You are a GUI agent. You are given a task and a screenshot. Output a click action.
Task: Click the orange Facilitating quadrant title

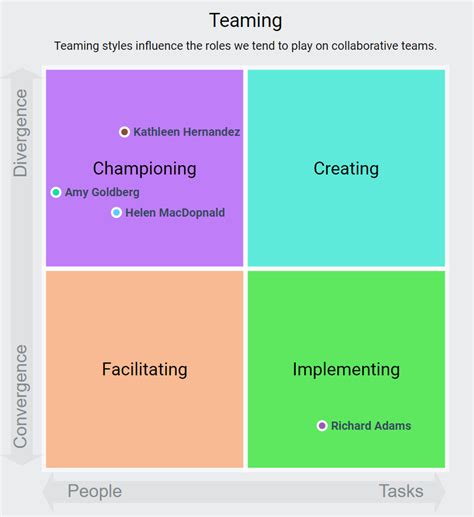[x=144, y=369]
